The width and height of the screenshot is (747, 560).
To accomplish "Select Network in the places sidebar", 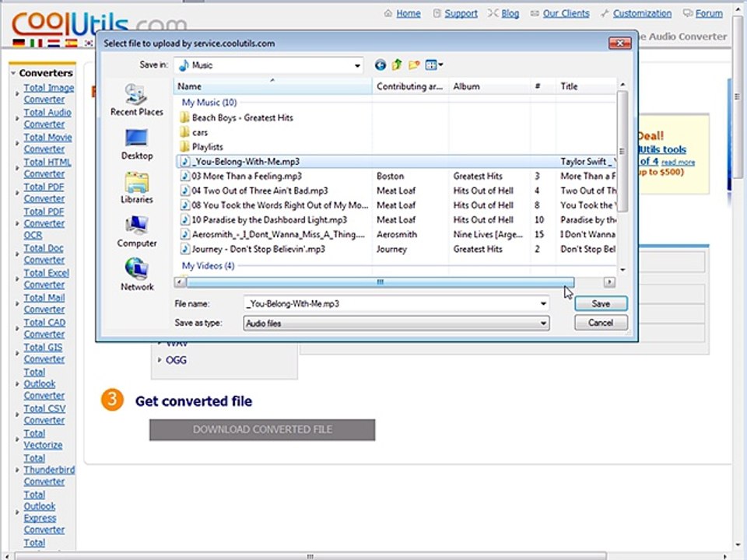I will 137,275.
